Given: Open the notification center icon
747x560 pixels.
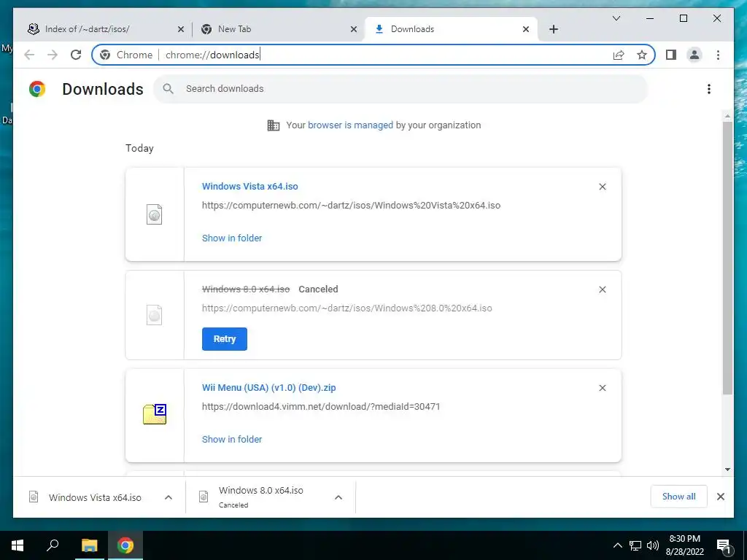Looking at the screenshot, I should pyautogui.click(x=724, y=546).
